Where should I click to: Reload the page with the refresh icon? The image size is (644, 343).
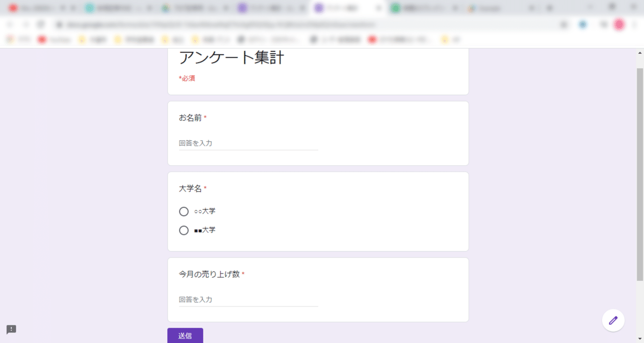41,24
